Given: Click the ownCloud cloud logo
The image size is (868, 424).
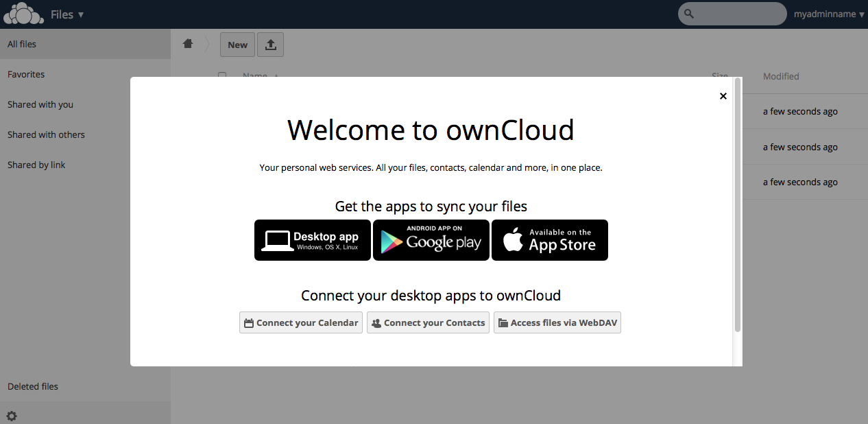Looking at the screenshot, I should pyautogui.click(x=23, y=14).
